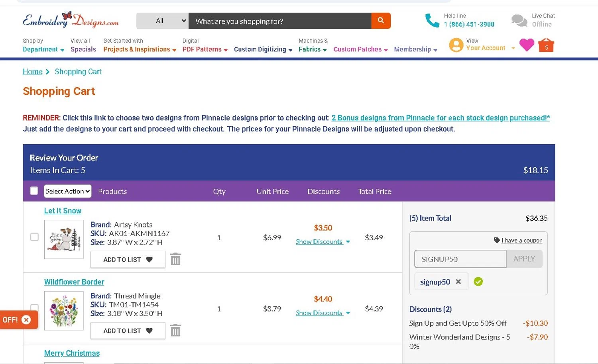Viewport: 598px width, 364px height.
Task: Click the (5) Item Total label
Action: coord(430,218)
